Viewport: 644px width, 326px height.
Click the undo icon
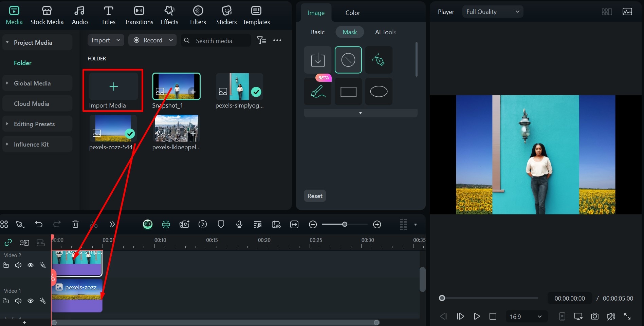pos(39,224)
